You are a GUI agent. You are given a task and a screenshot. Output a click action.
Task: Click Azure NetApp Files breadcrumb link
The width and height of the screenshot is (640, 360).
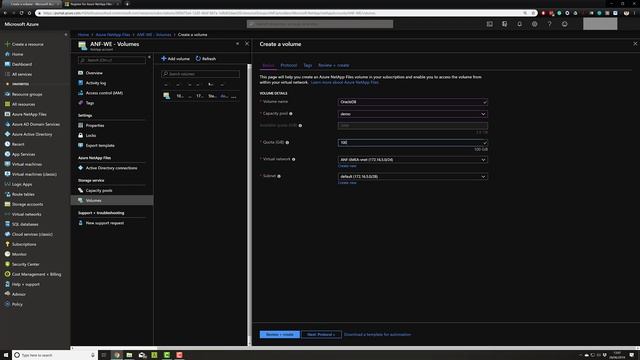(113, 35)
